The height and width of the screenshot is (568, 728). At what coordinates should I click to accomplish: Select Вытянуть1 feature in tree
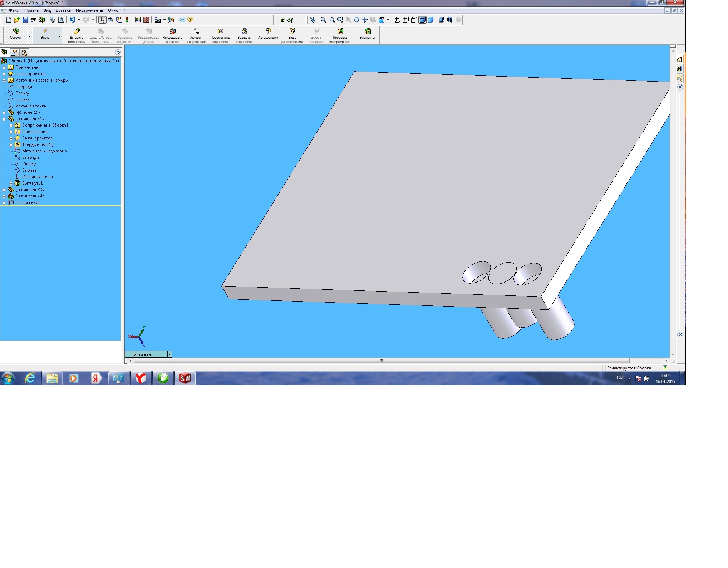tap(32, 183)
